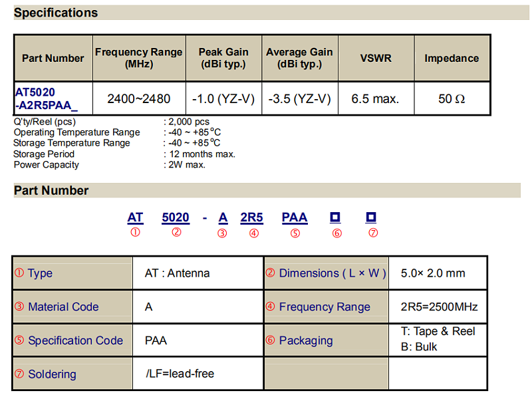Click the '⑥ Packaging' label
532x413 pixels.
[326, 341]
